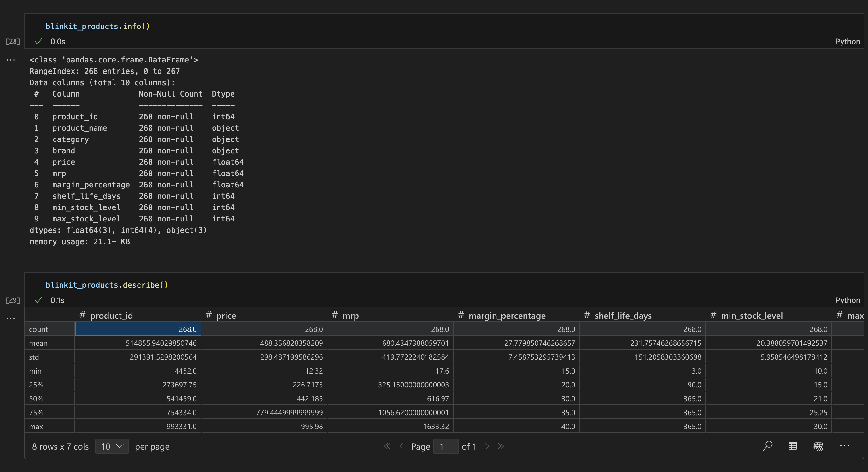The image size is (868, 472).
Task: Select the 50% row label
Action: pos(50,398)
